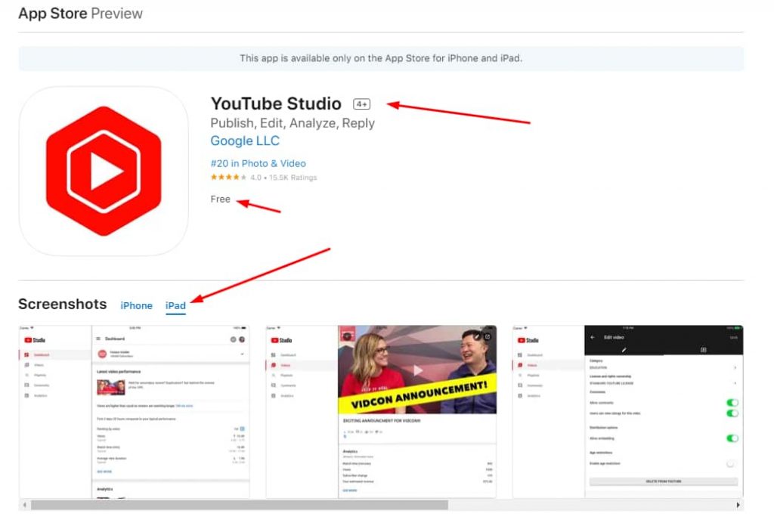774x532 pixels.
Task: Click the scrollbar right arrow
Action: point(738,505)
